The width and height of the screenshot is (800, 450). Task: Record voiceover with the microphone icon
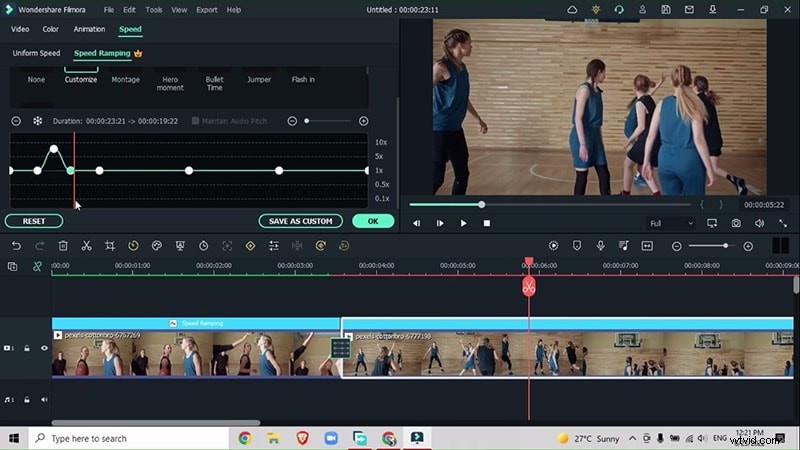pyautogui.click(x=601, y=246)
